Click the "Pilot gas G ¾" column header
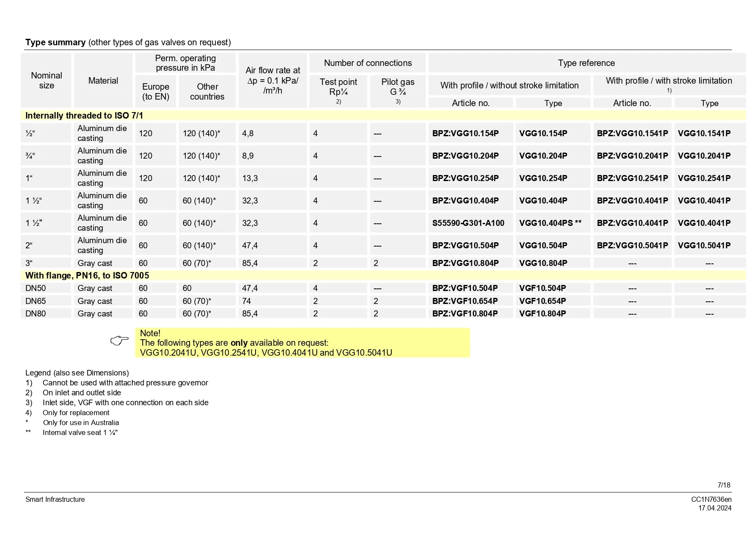 (x=397, y=87)
